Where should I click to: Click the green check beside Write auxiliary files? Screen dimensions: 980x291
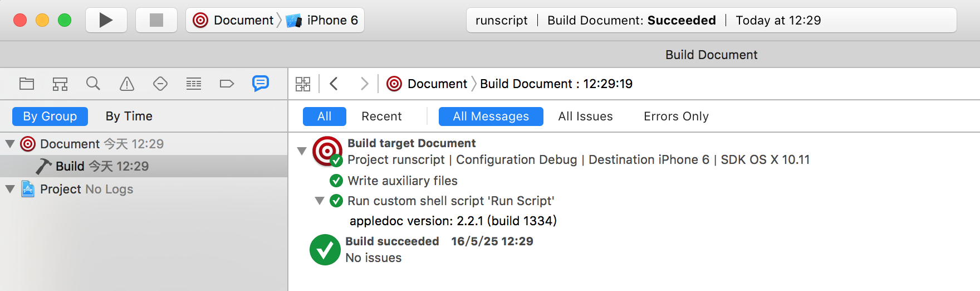tap(336, 181)
